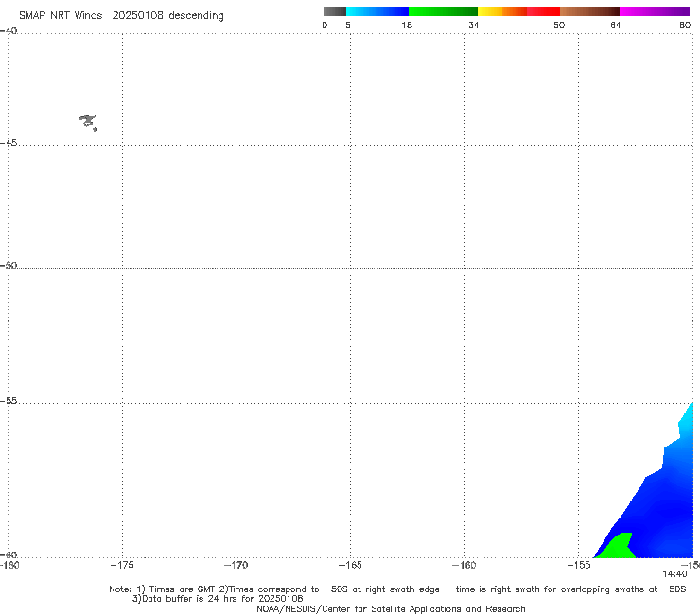
Task: Click the light cyan tip of the swath
Action: click(687, 420)
